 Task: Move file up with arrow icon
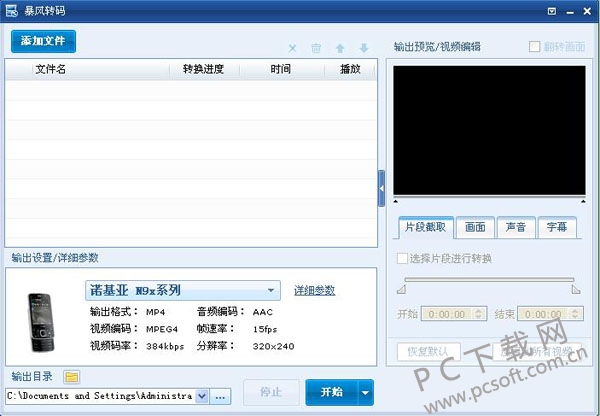[340, 48]
